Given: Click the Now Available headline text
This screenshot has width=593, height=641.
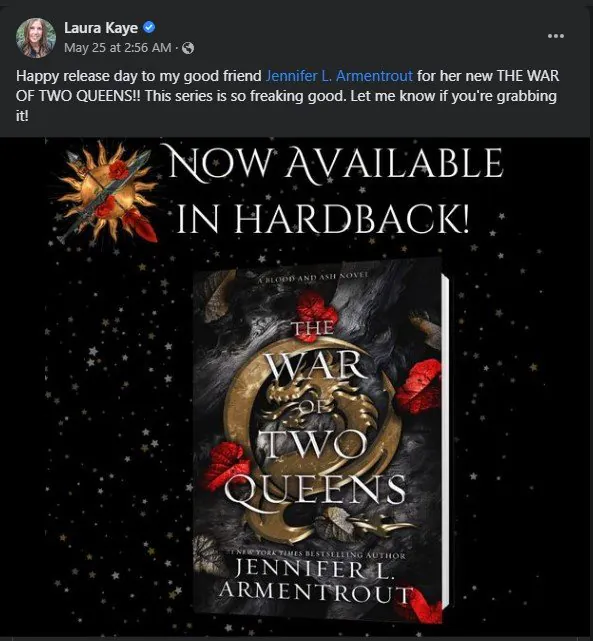Looking at the screenshot, I should click(335, 163).
